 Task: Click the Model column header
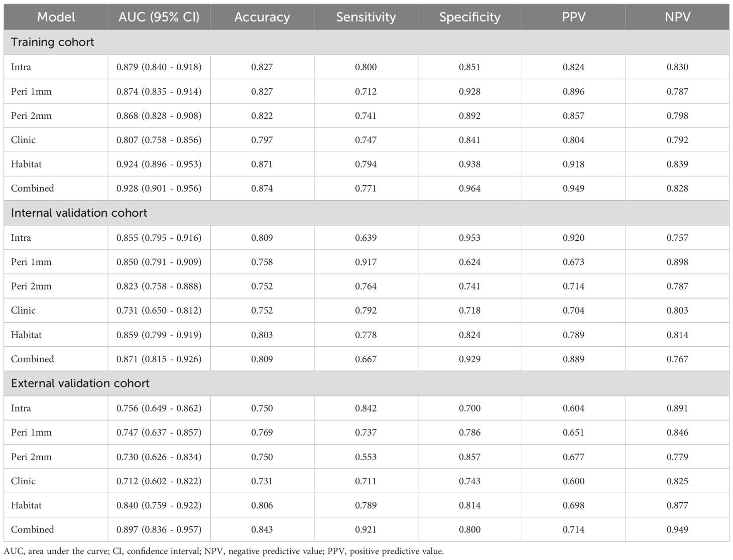[x=56, y=17]
